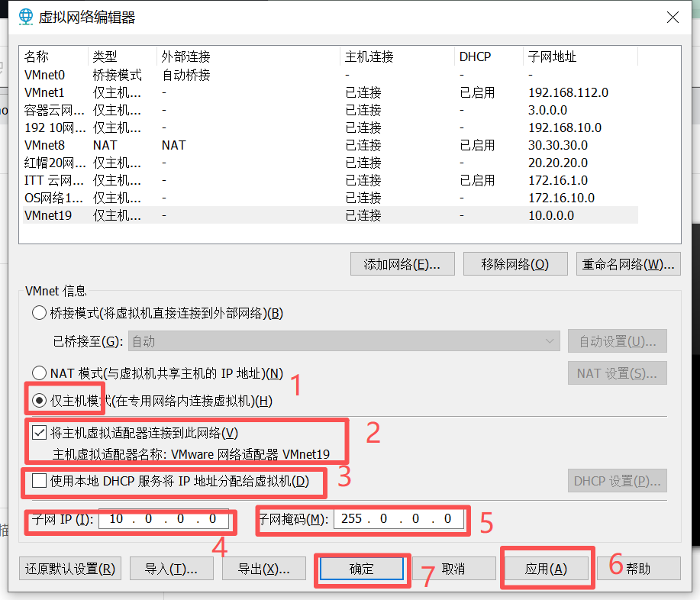Select the 红帽20网 network row
700x600 pixels.
(x=331, y=163)
